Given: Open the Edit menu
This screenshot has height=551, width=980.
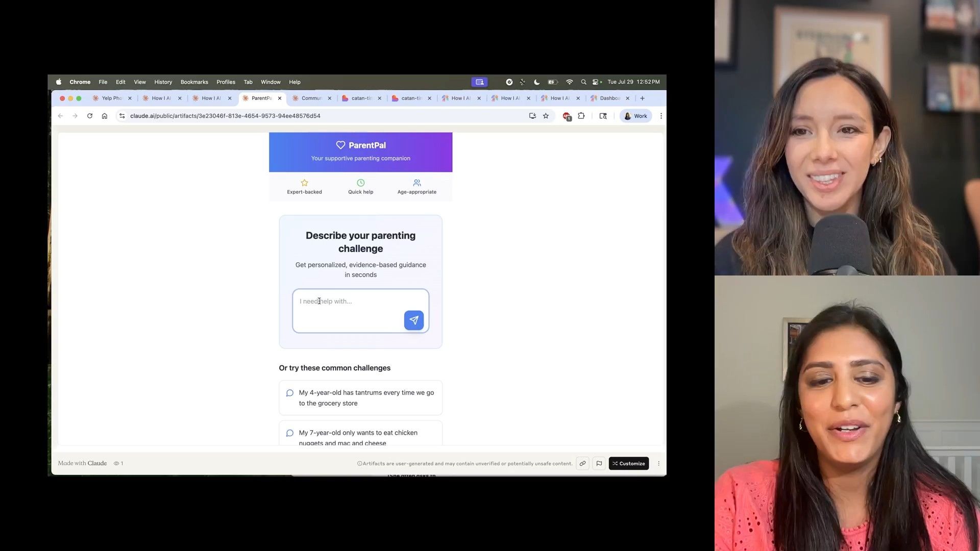Looking at the screenshot, I should click(x=120, y=82).
